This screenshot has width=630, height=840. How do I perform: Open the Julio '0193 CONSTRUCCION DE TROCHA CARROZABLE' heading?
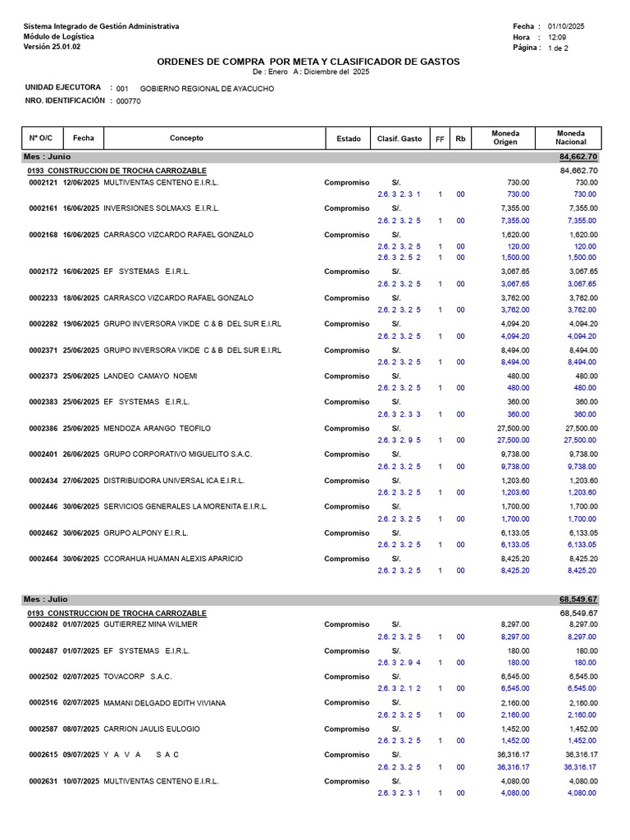[116, 614]
